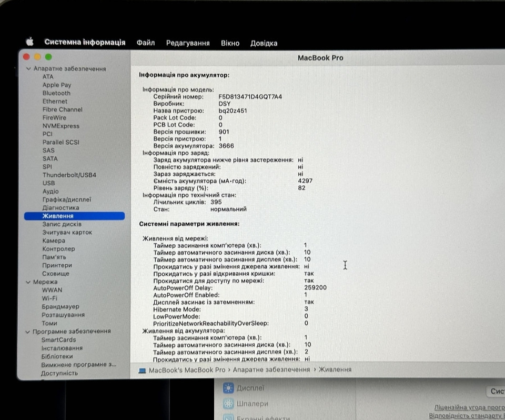Image resolution: width=505 pixels, height=420 pixels.
Task: Collapse the Програмне забезпечення section
Action: pos(28,331)
